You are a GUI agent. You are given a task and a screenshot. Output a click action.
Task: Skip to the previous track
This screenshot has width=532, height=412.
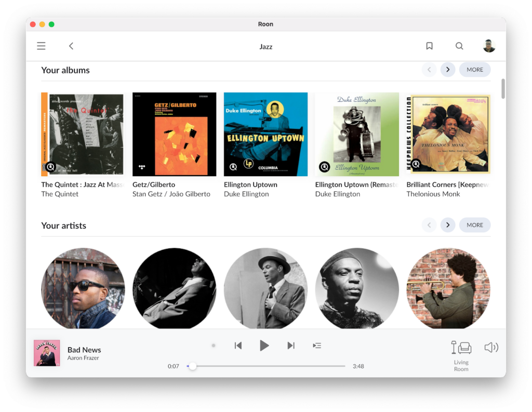(238, 345)
